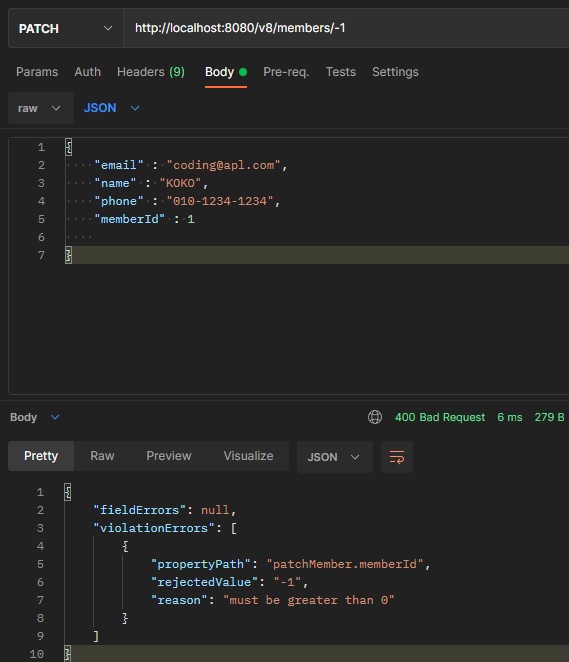
Task: Click the "coding@apl.com" value
Action: point(223,165)
